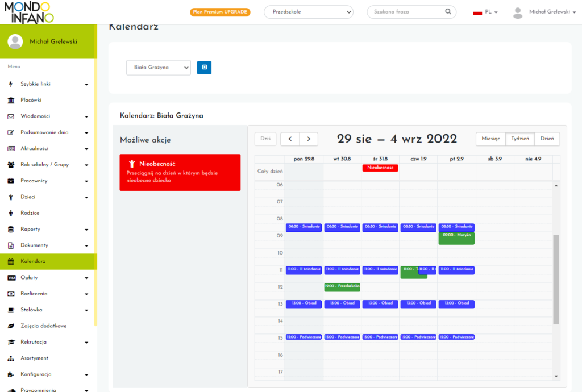Viewport: 582px width, 392px height.
Task: Click the Rozliczenia money icon
Action: pos(11,294)
